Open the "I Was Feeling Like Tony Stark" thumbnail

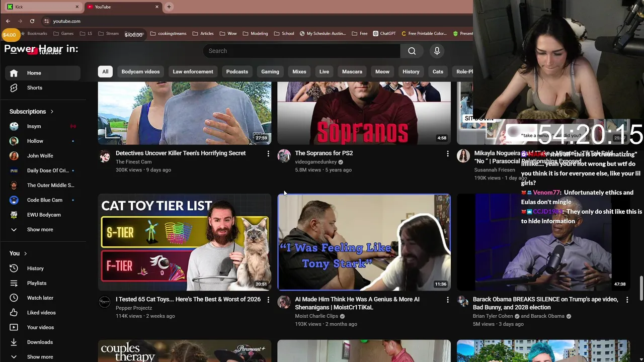[x=364, y=242]
